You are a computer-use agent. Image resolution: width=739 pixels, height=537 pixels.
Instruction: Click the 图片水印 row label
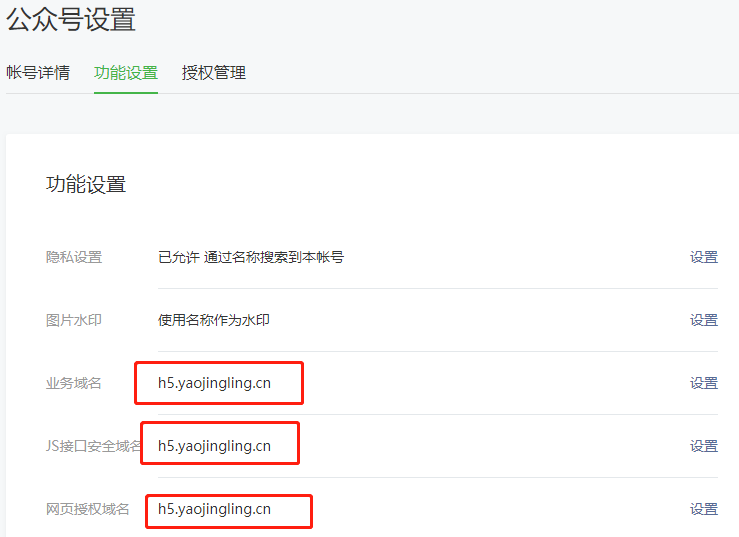(74, 320)
